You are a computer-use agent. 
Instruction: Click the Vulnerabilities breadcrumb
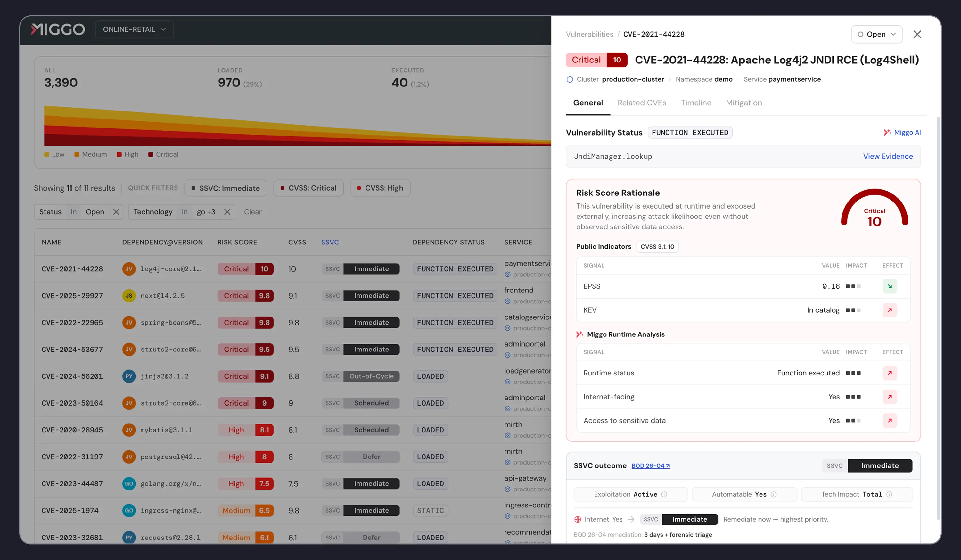pyautogui.click(x=589, y=34)
